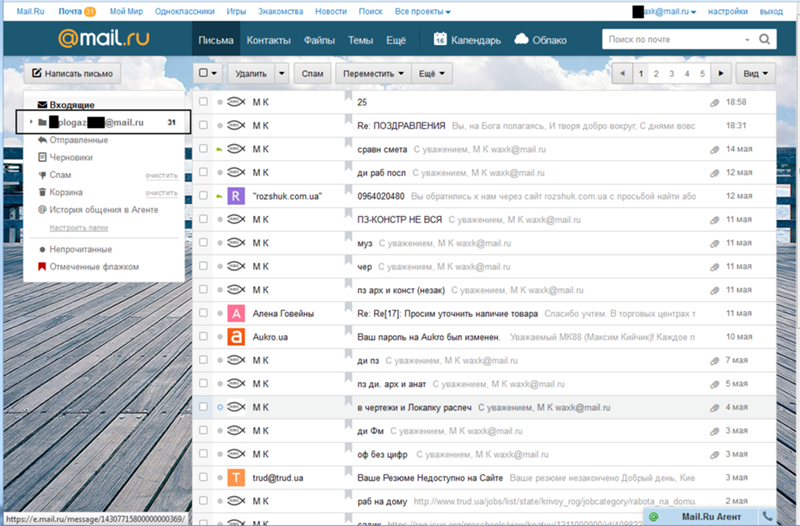
Task: Open Настроить папки link
Action: coord(79,228)
